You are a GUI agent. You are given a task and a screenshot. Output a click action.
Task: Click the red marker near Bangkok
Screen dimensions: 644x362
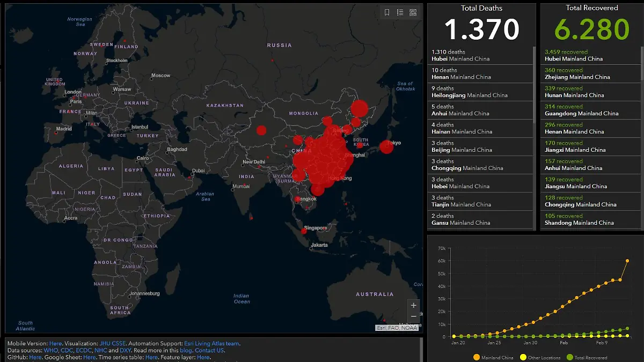pyautogui.click(x=297, y=200)
